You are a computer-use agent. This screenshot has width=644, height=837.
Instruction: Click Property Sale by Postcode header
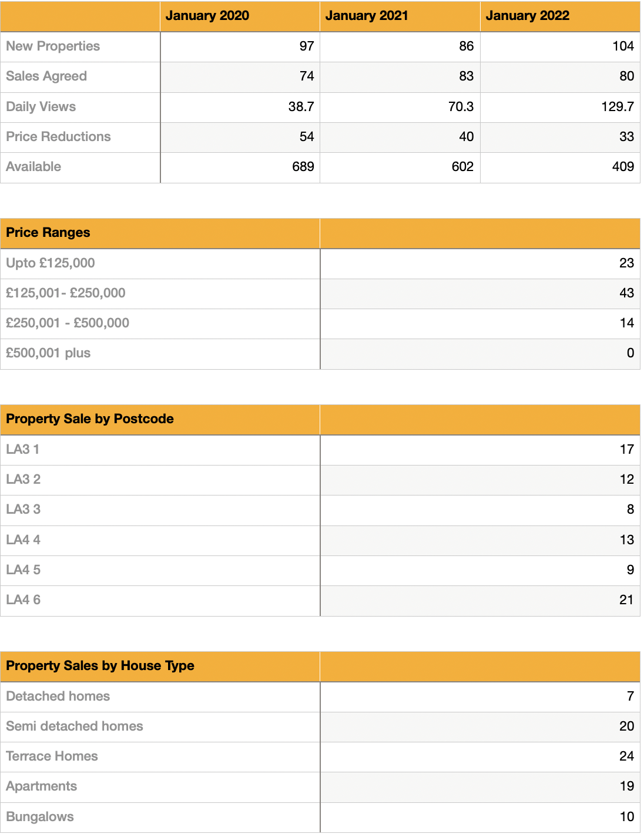coord(90,419)
